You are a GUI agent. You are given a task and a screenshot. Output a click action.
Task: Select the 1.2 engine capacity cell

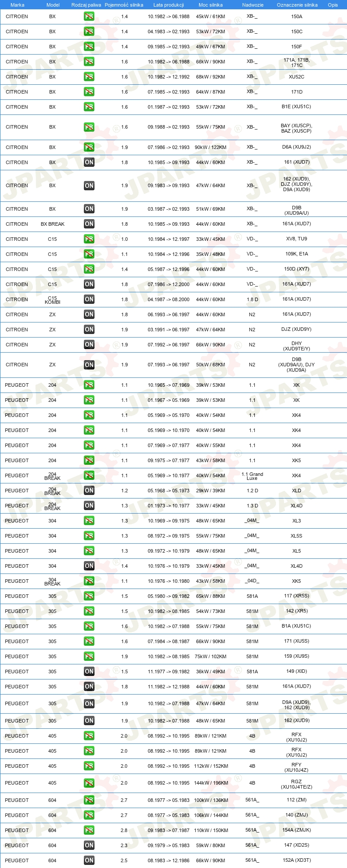(124, 491)
